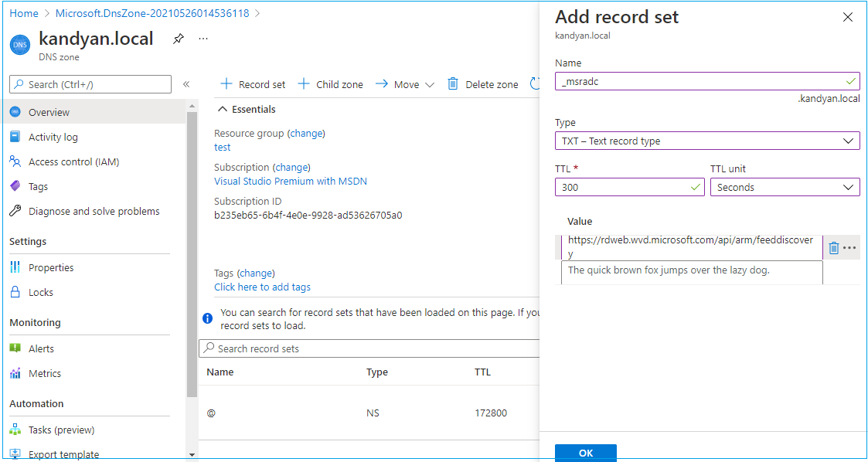Select the @ NS record row
Screen dimensions: 868x462
(369, 413)
